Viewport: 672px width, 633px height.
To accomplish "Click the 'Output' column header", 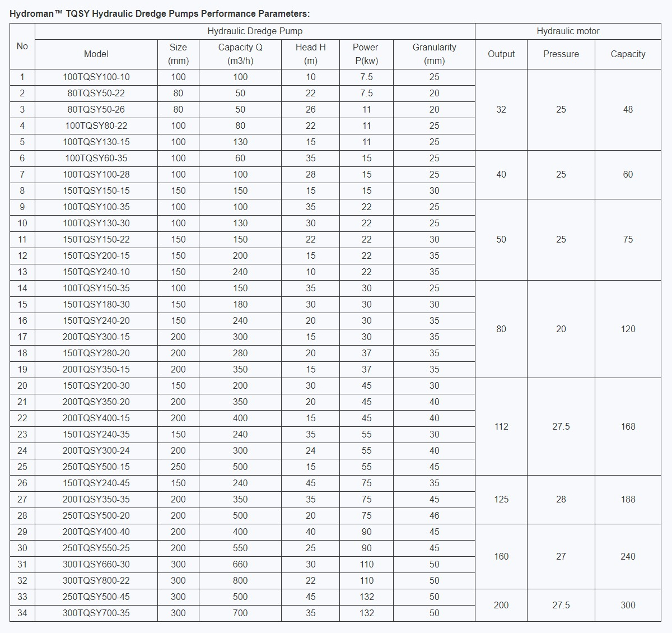I will coord(501,54).
